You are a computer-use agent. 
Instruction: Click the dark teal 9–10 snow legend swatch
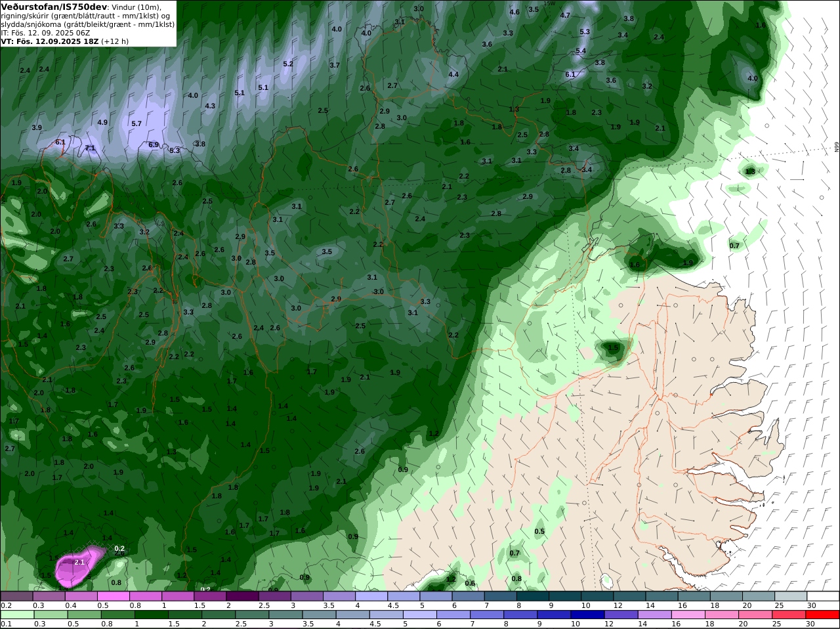[x=564, y=596]
